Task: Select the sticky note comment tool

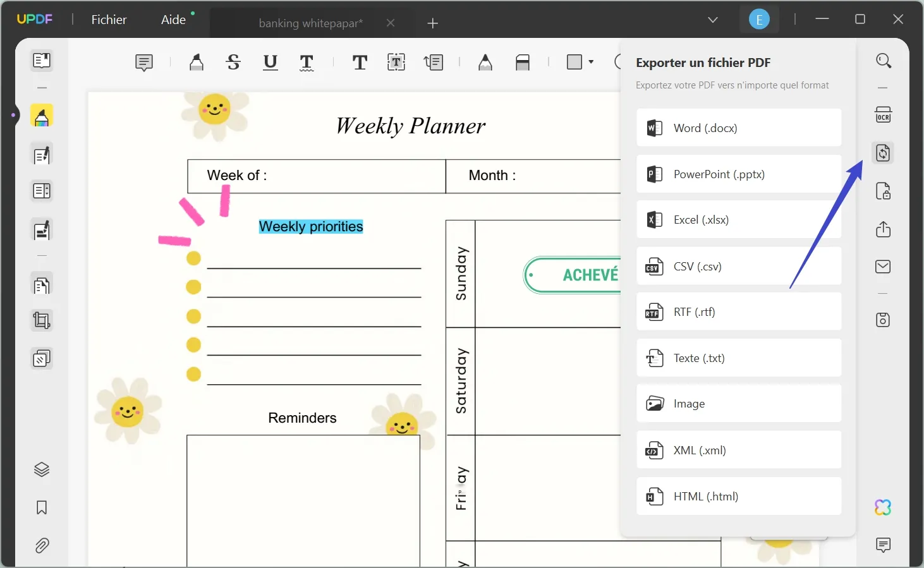Action: click(143, 62)
